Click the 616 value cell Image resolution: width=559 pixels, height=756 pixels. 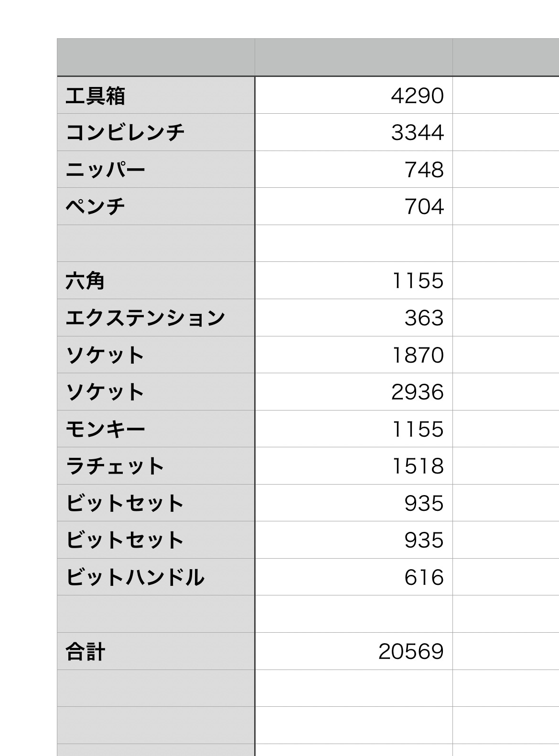pos(354,577)
